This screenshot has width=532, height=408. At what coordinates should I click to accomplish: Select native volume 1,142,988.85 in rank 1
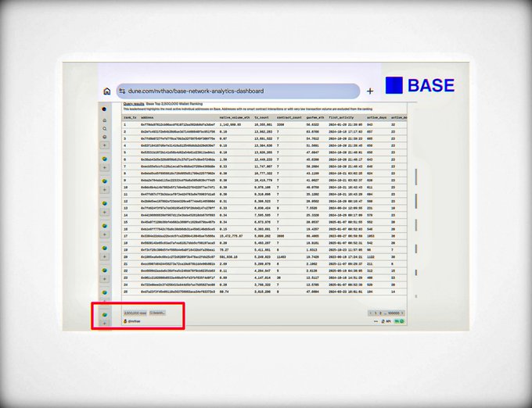pyautogui.click(x=230, y=125)
